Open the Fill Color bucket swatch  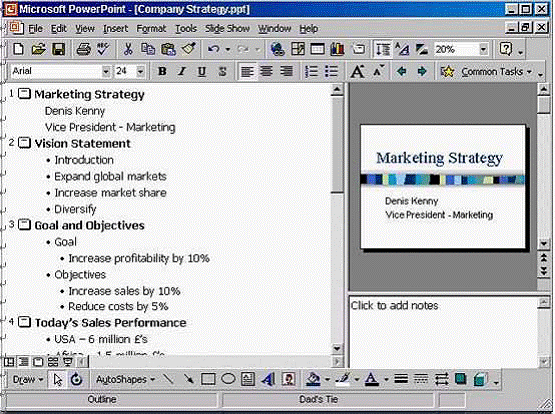pos(313,380)
